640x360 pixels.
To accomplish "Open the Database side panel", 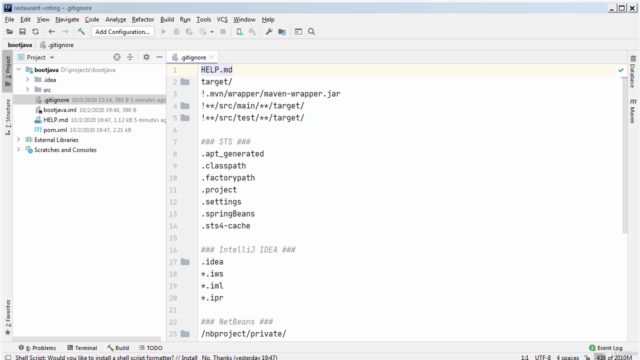I will coord(633,72).
